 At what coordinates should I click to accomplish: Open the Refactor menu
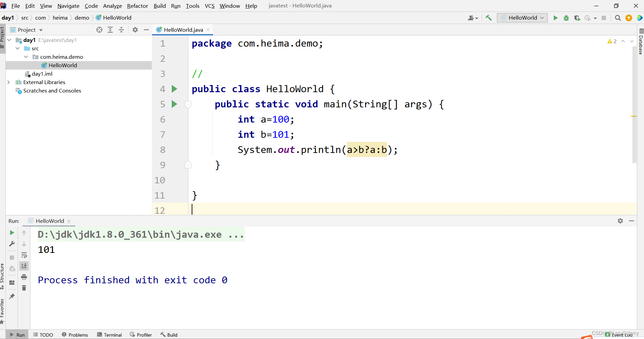138,6
